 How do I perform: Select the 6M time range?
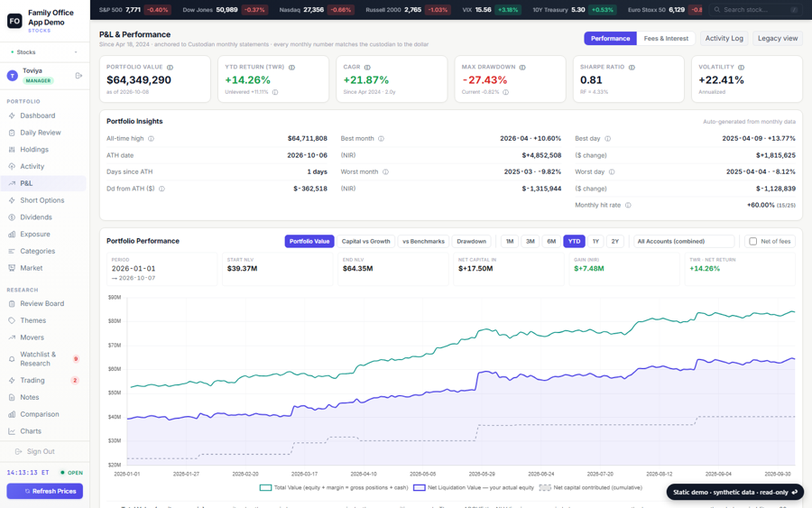(x=551, y=241)
